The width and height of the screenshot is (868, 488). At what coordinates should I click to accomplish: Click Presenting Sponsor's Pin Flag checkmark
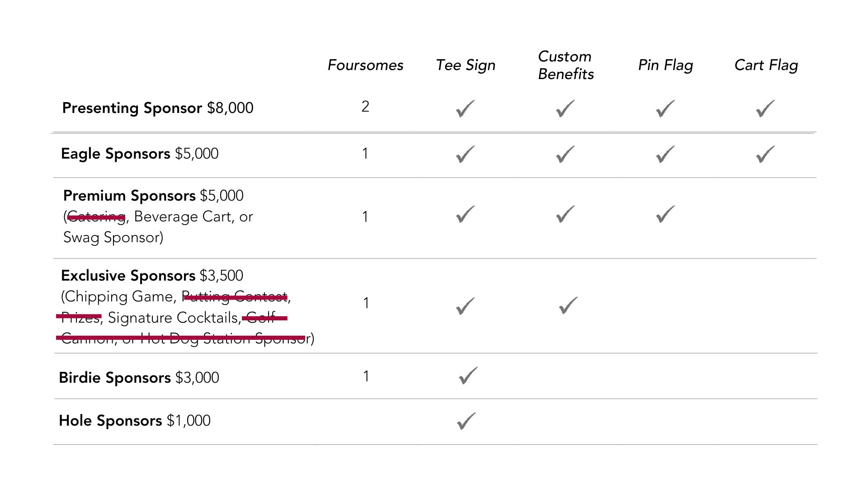tap(665, 109)
